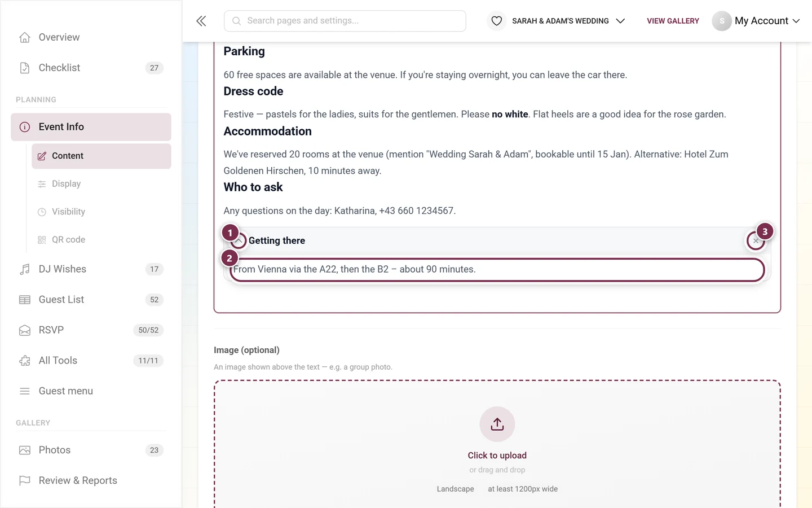
Task: Open the Sarah & Adam's Wedding dropdown
Action: coord(568,21)
